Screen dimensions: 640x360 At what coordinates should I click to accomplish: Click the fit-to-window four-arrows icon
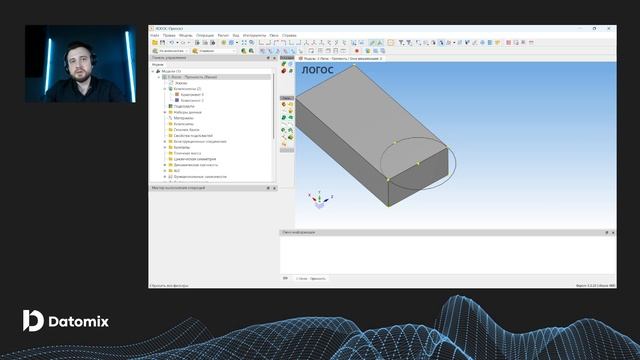(244, 42)
